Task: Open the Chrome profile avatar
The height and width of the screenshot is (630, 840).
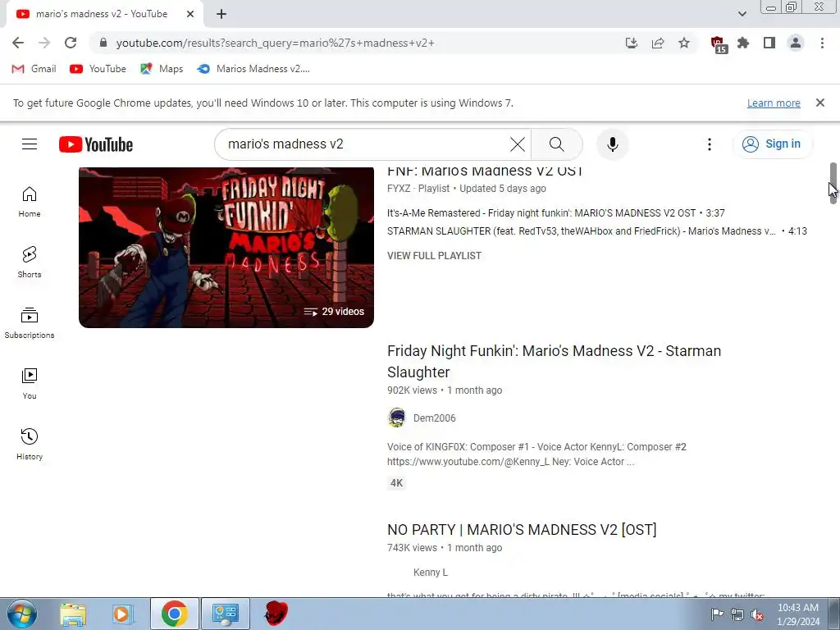Action: point(796,43)
